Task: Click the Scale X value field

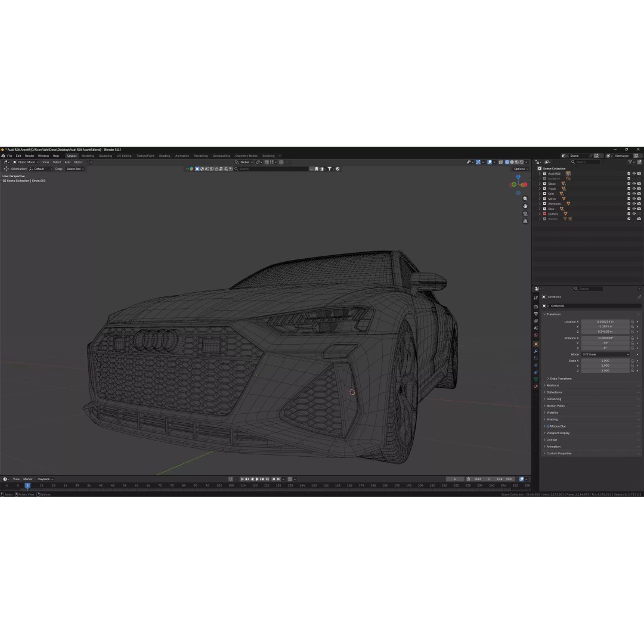Action: (605, 361)
